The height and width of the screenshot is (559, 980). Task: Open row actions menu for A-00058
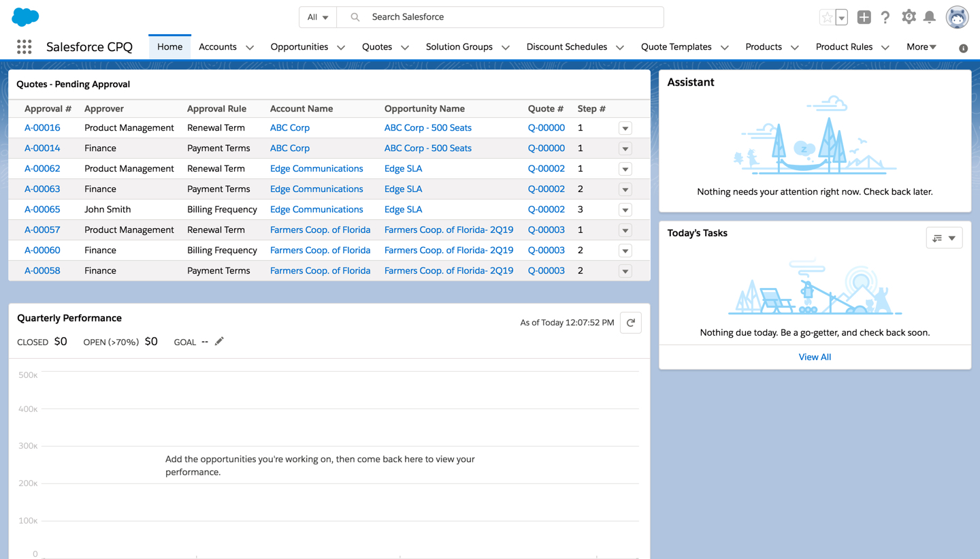[625, 271]
